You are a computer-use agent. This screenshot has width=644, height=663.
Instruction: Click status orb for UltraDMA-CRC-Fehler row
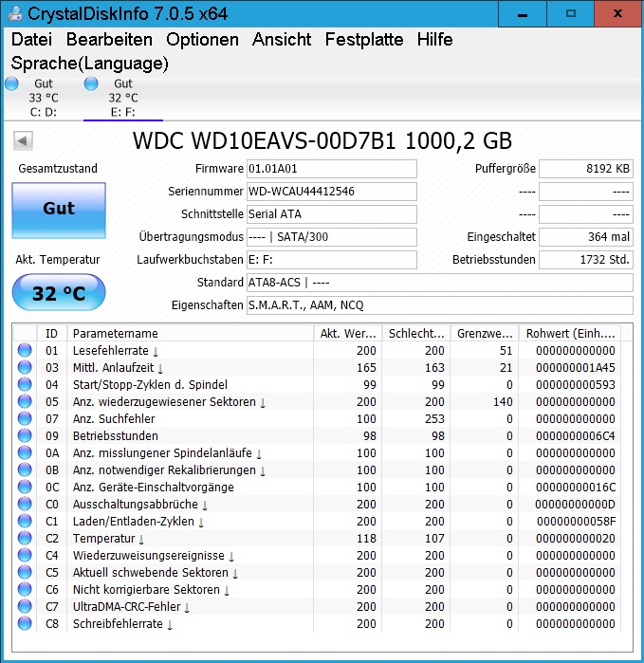25,607
